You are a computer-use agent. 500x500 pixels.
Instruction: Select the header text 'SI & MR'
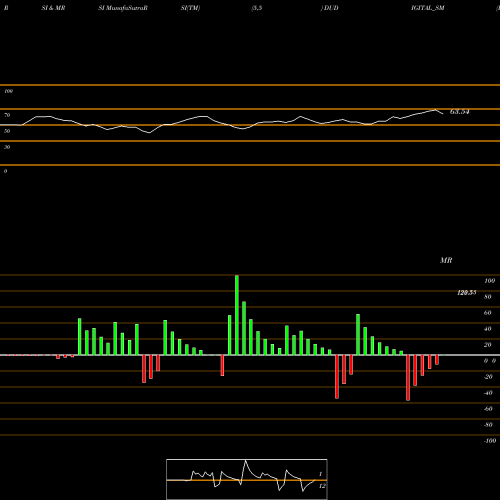click(x=53, y=8)
